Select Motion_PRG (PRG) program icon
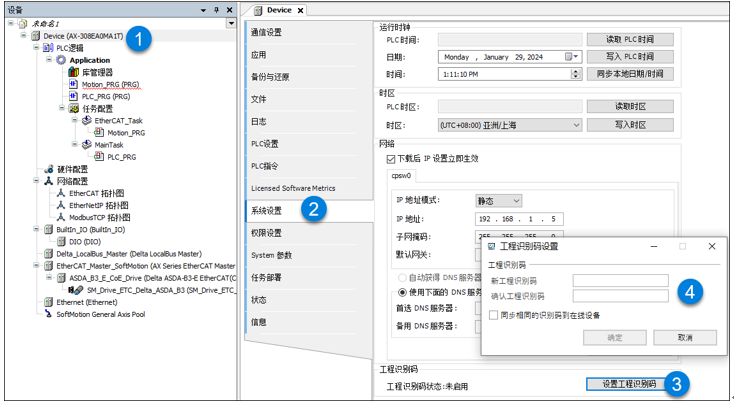 [72, 85]
